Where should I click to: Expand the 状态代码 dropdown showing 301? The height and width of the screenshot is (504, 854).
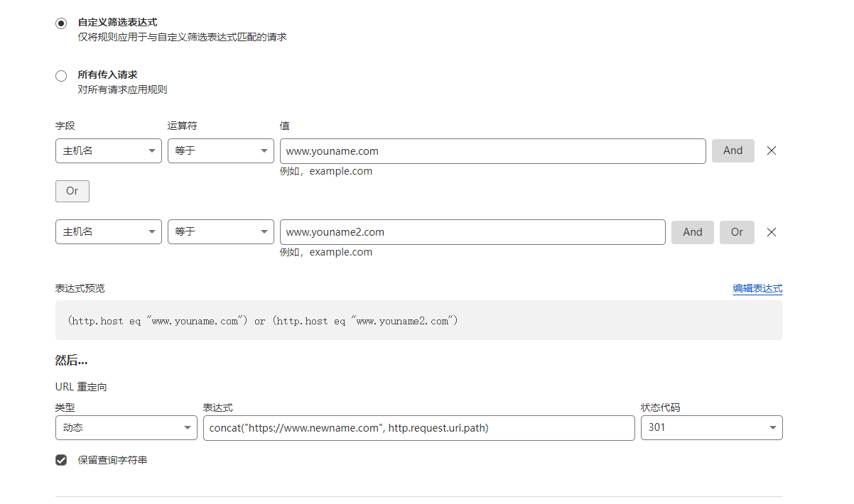[x=711, y=428]
